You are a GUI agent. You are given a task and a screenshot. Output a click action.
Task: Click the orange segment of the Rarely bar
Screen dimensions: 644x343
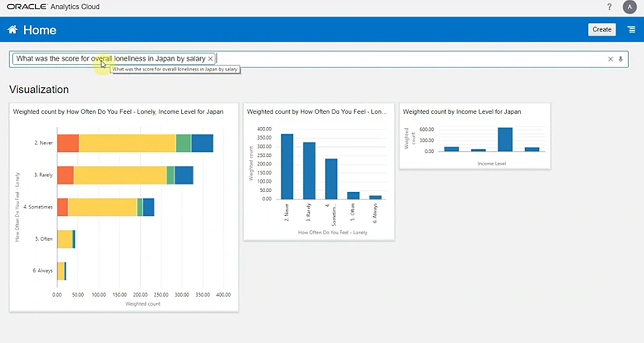pos(65,176)
